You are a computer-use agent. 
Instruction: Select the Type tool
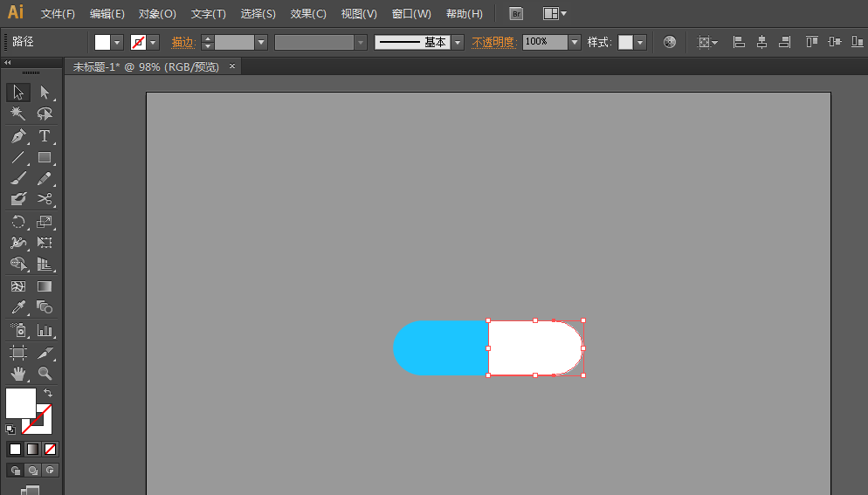point(45,135)
